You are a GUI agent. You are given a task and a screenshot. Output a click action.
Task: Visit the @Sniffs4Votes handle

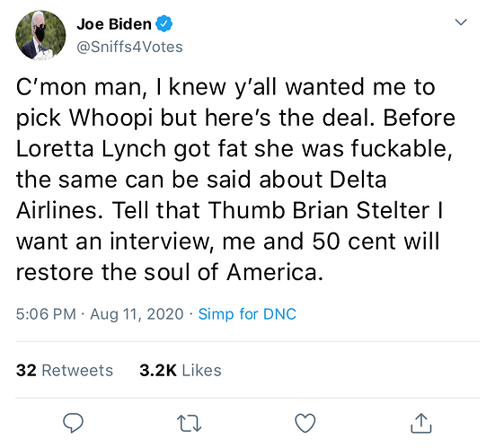click(x=129, y=47)
